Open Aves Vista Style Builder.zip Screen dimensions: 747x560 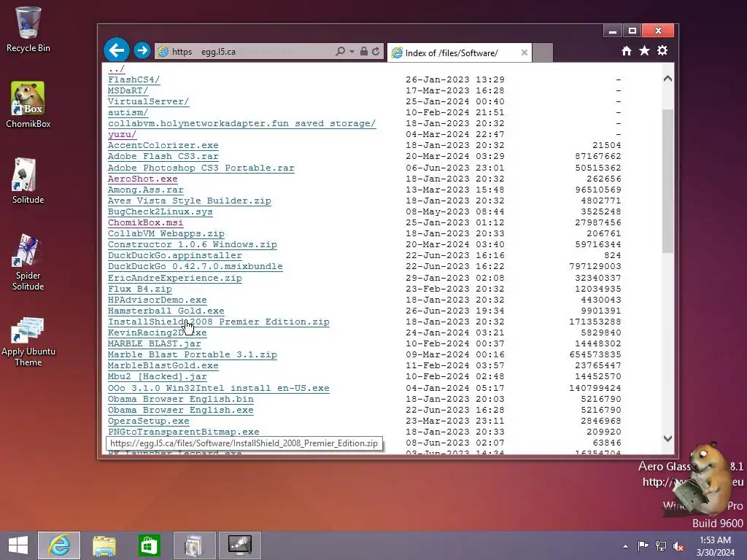(189, 201)
